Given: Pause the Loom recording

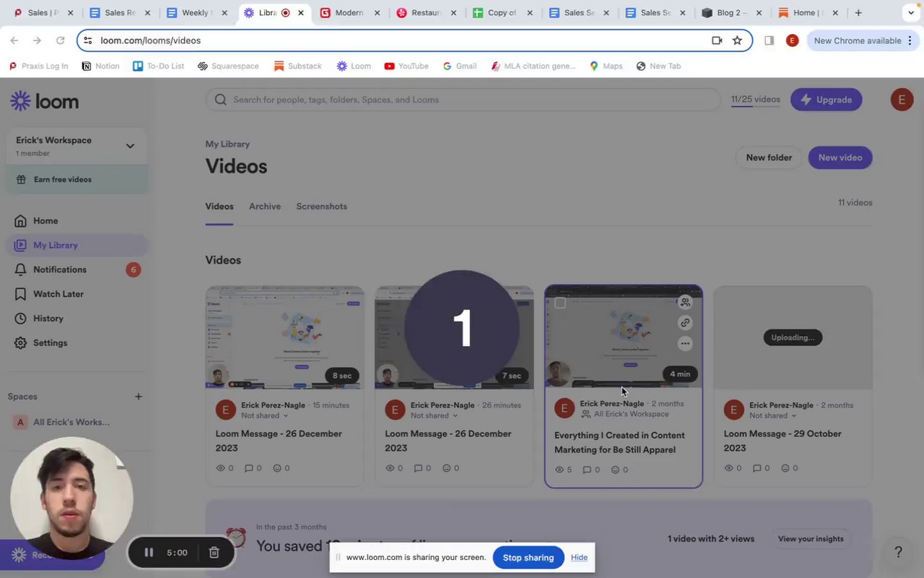Looking at the screenshot, I should 149,553.
